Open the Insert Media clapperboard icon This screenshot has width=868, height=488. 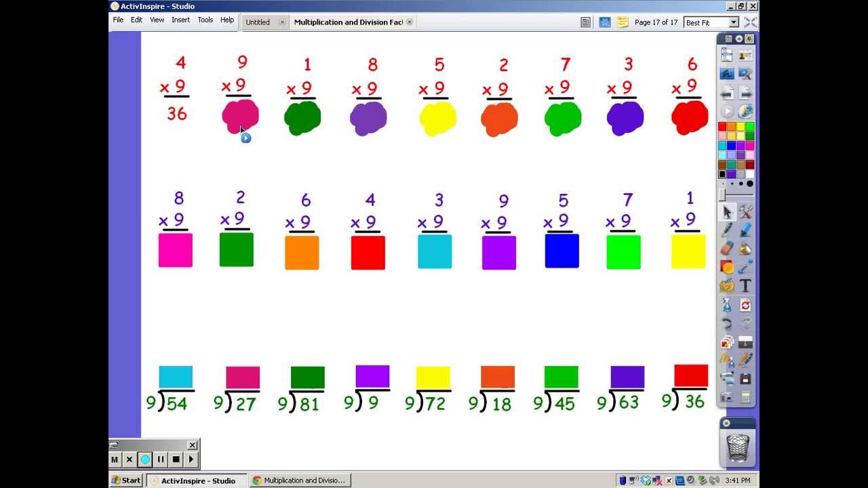pyautogui.click(x=727, y=285)
